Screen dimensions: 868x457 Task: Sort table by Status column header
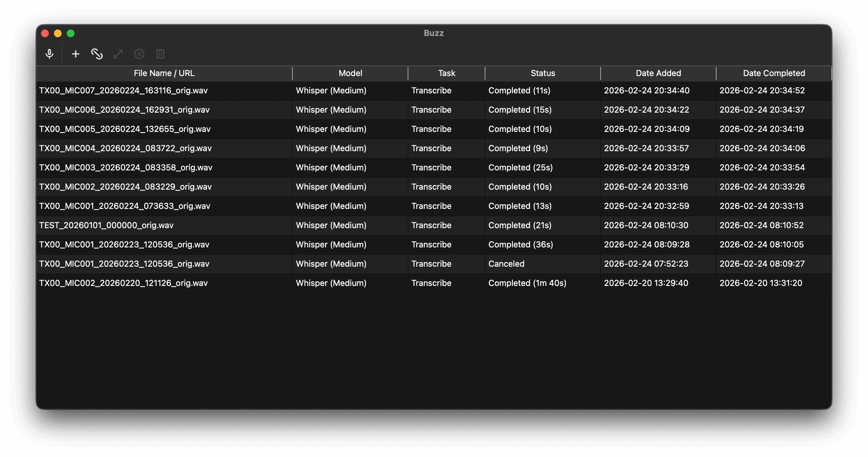(x=542, y=73)
